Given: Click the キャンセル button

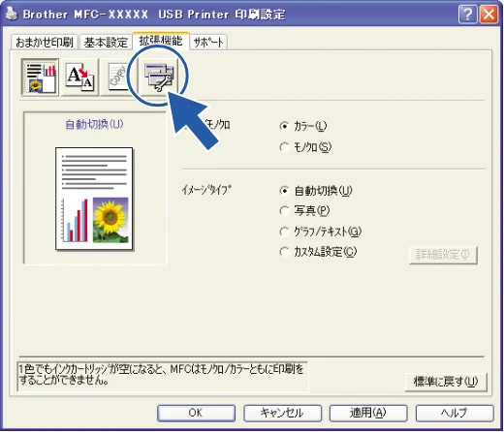Looking at the screenshot, I should [x=282, y=413].
